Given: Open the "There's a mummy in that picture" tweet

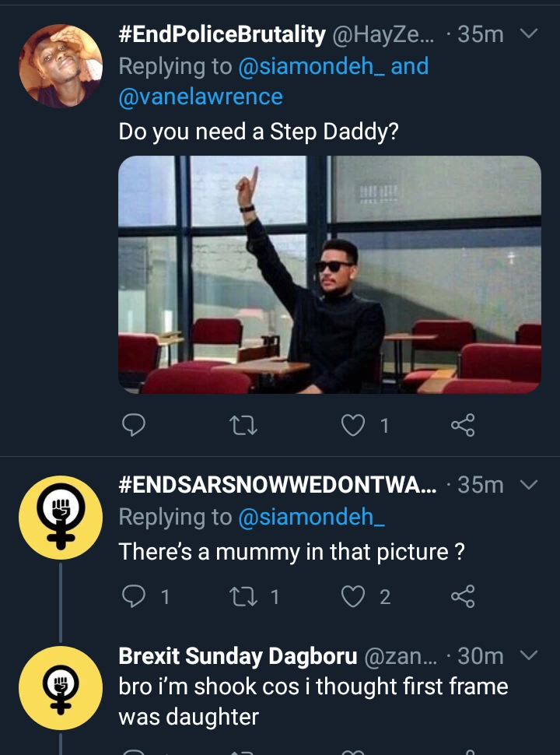Looking at the screenshot, I should tap(292, 552).
